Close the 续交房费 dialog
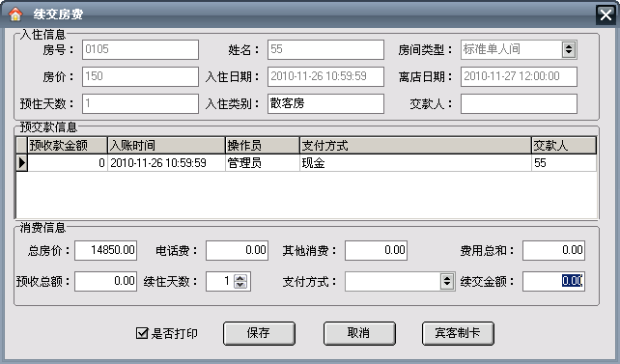 (606, 15)
